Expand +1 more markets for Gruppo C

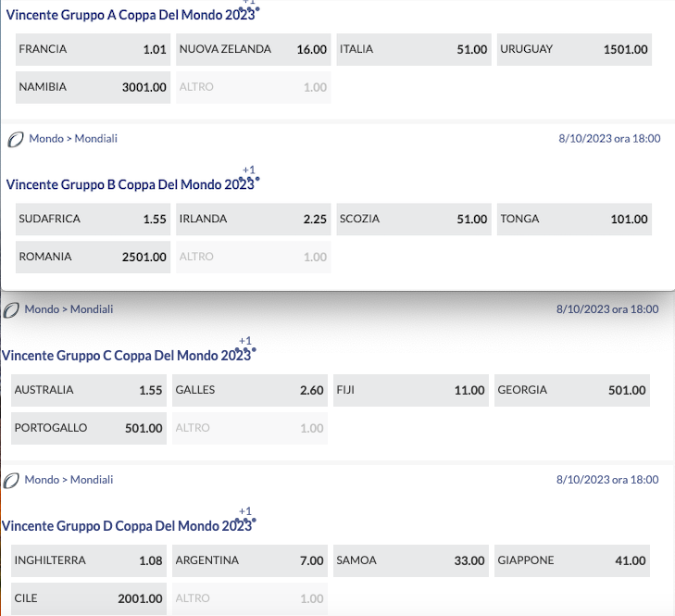[x=245, y=346]
